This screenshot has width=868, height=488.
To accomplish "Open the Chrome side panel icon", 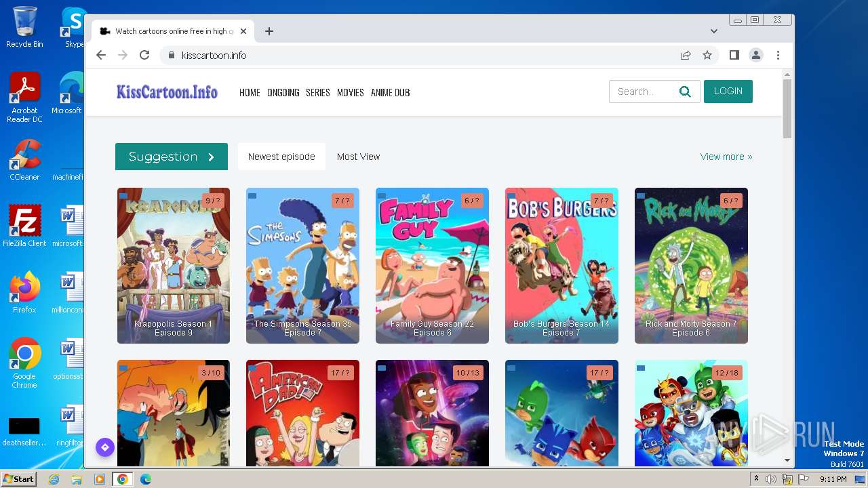I will 734,56.
